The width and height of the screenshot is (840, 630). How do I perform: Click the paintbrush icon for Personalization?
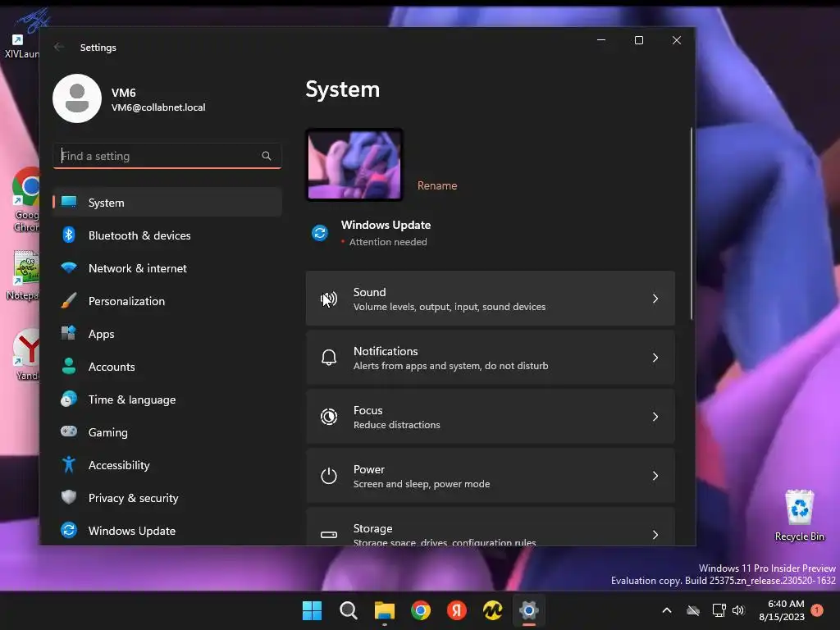[x=69, y=300]
